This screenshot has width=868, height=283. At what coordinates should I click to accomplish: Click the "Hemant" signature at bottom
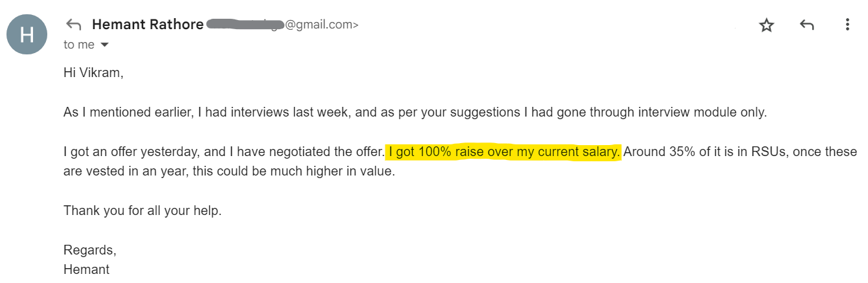pos(86,269)
